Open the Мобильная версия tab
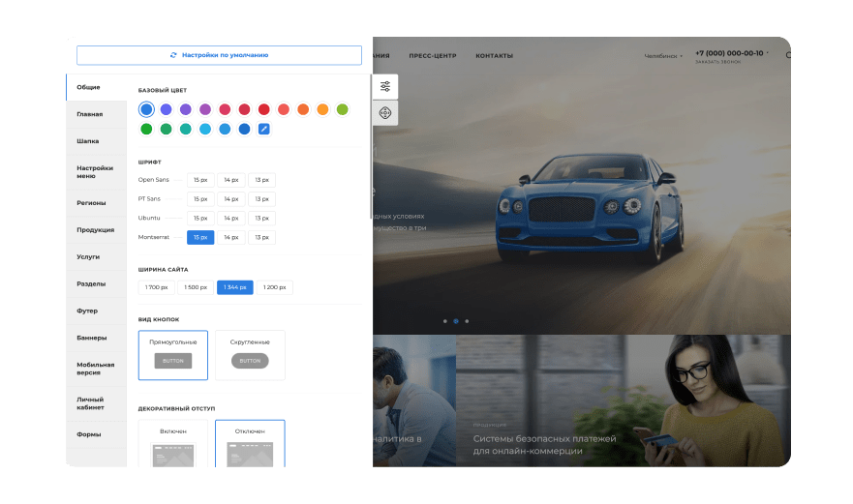 (x=96, y=369)
